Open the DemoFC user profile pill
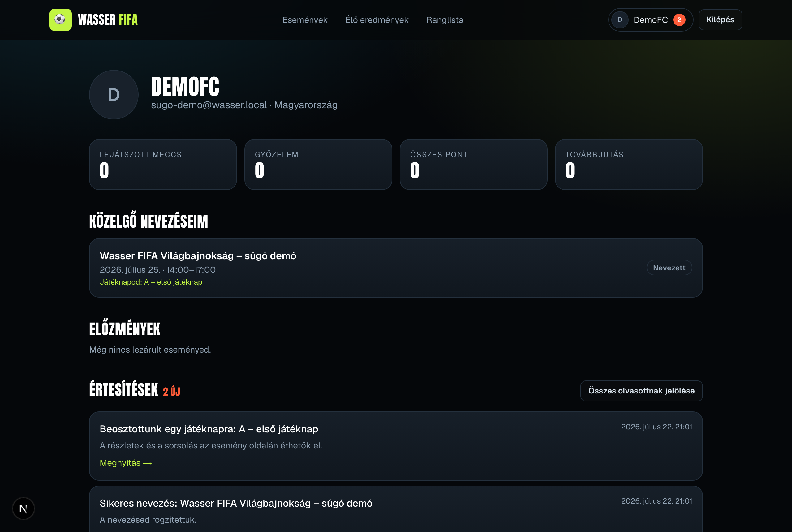Viewport: 792px width, 532px height. pos(651,20)
